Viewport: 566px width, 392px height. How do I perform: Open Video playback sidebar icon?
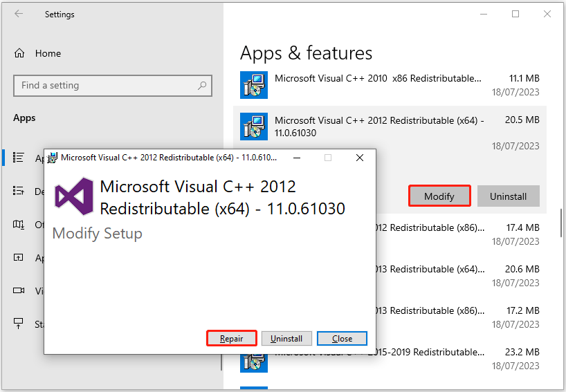coord(19,290)
